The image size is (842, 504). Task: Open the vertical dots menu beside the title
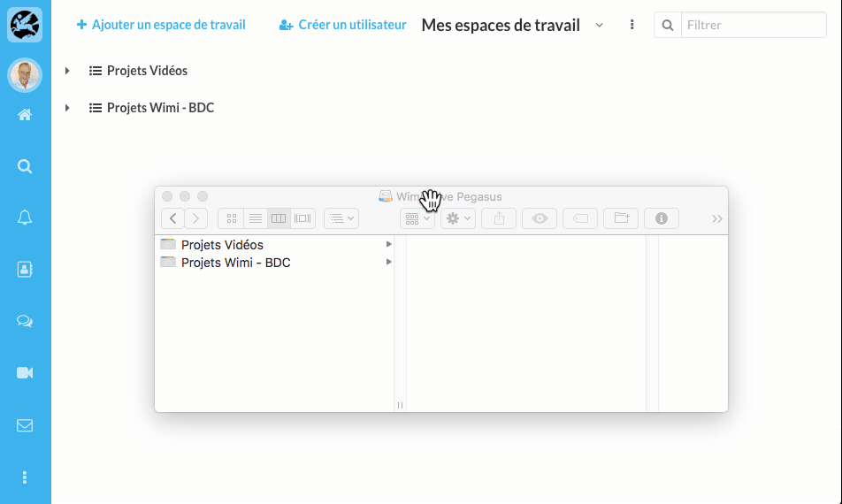631,26
